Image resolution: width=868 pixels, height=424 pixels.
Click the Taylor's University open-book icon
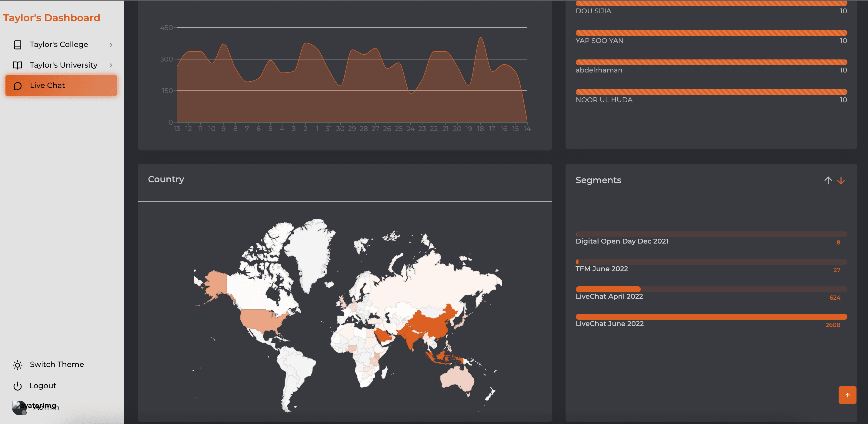coord(18,65)
